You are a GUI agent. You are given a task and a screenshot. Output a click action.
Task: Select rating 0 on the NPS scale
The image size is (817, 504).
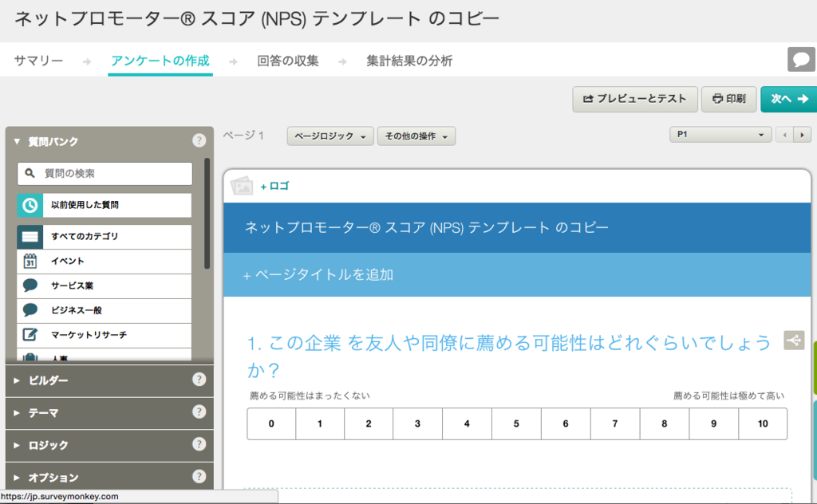tap(271, 423)
